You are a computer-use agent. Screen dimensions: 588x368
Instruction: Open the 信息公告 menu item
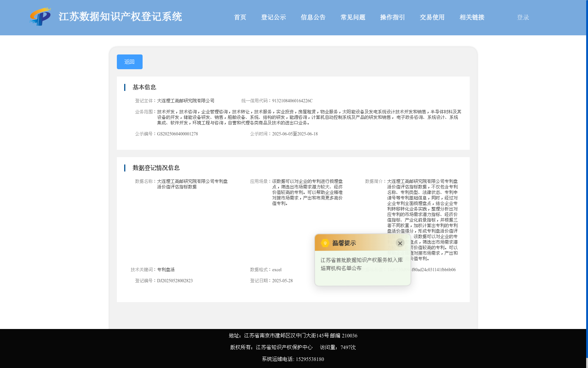point(313,17)
